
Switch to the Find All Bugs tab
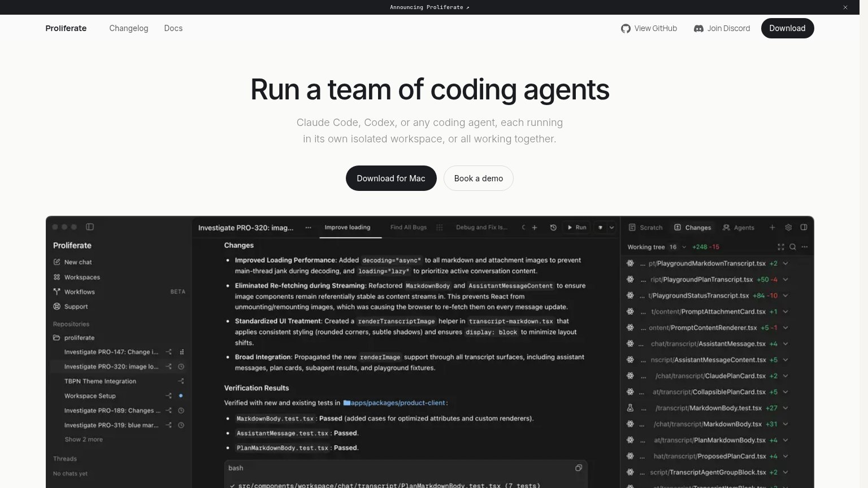(409, 227)
